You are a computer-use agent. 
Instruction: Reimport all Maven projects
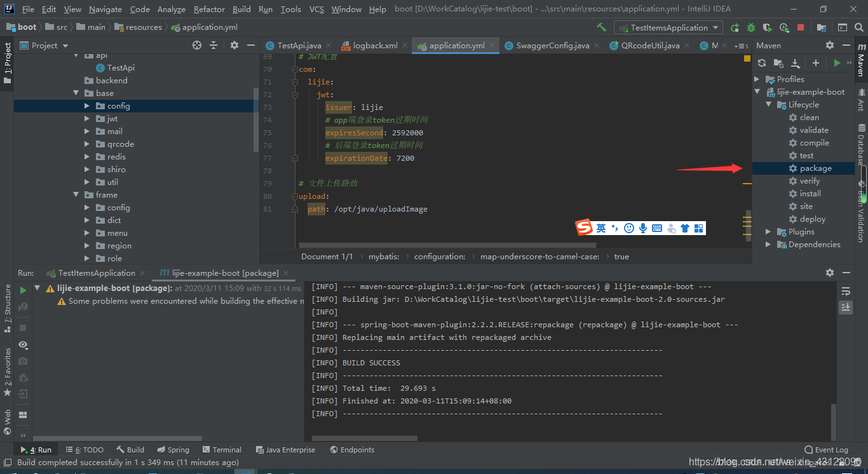click(x=762, y=63)
